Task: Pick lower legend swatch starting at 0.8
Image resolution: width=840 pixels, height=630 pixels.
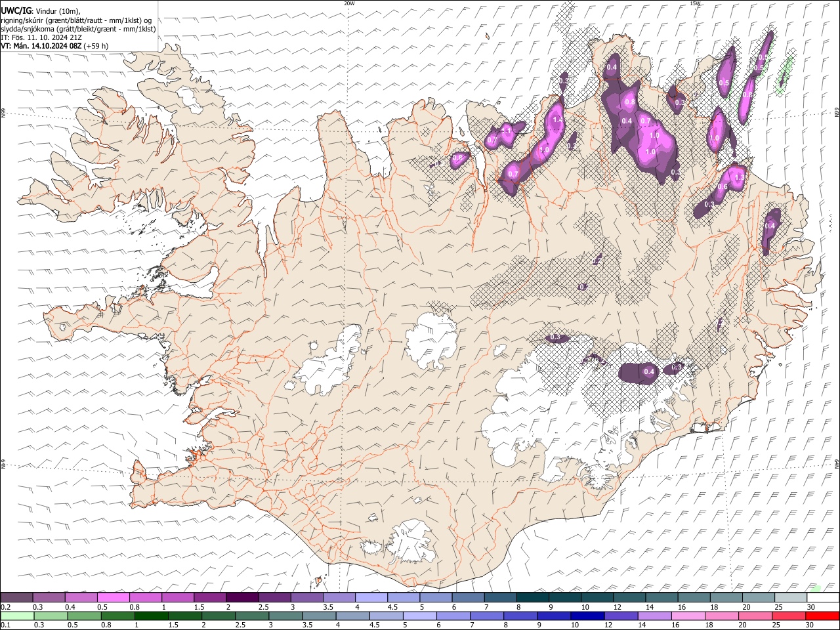Action: click(x=117, y=616)
